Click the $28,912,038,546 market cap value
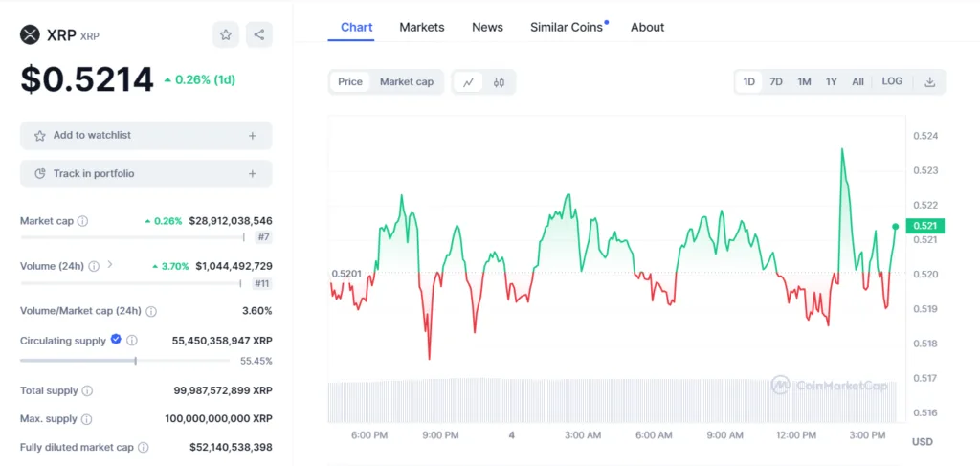This screenshot has width=980, height=466. (x=230, y=221)
